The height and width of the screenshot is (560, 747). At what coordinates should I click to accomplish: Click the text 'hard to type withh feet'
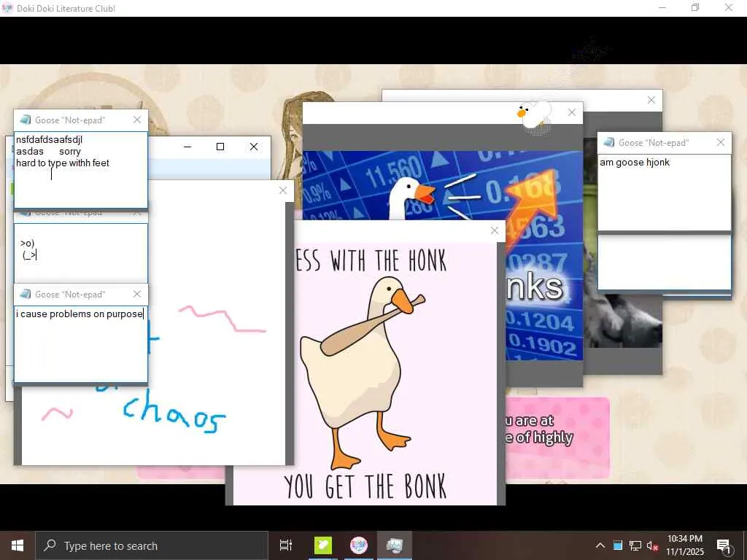pyautogui.click(x=63, y=163)
